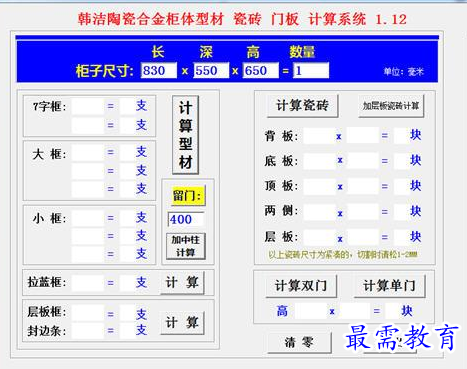Screen dimensions: 467x369
Task: Select the 层板框 length field
Action: tap(88, 314)
